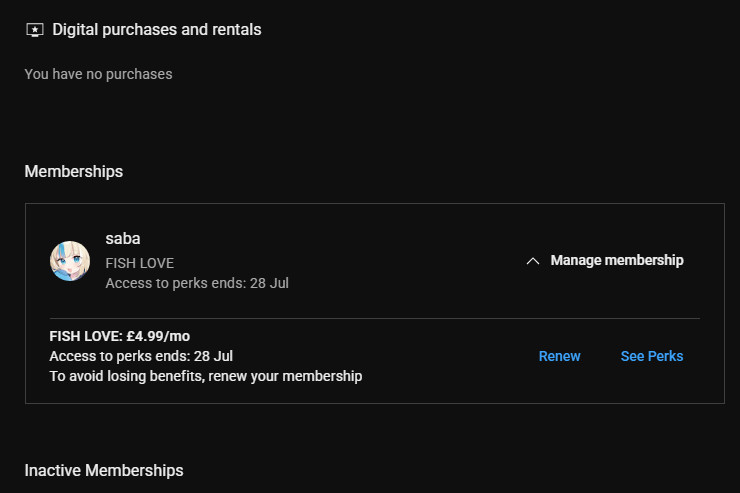
Task: Click the Digital purchases screen-star icon
Action: pyautogui.click(x=34, y=30)
